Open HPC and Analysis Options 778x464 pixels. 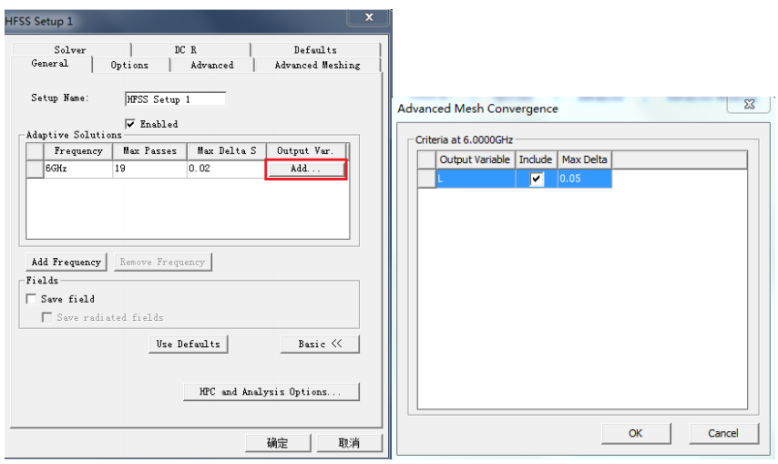(270, 392)
